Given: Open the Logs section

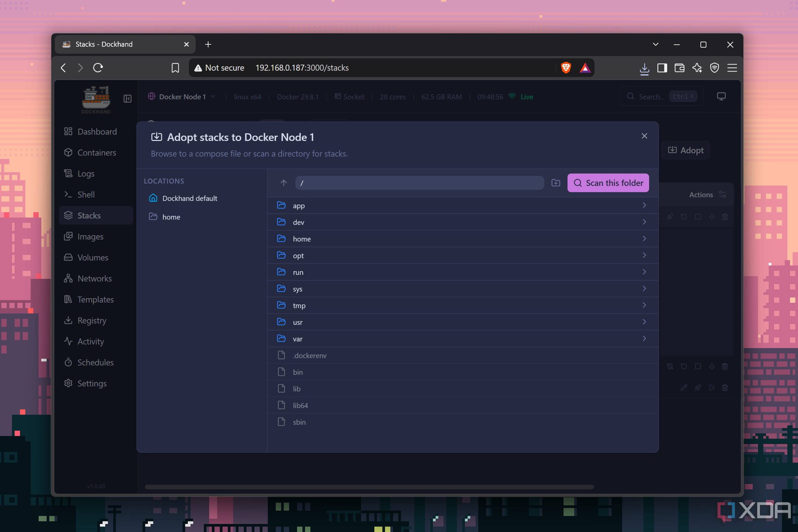Looking at the screenshot, I should (x=96, y=174).
